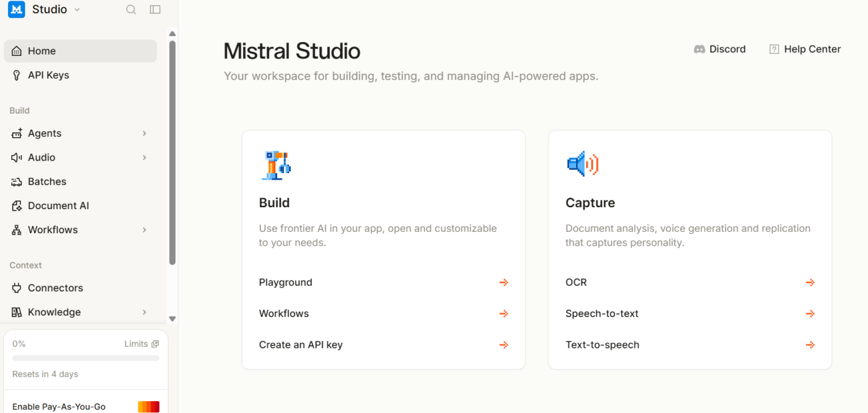Open the usage Limits link

(141, 344)
